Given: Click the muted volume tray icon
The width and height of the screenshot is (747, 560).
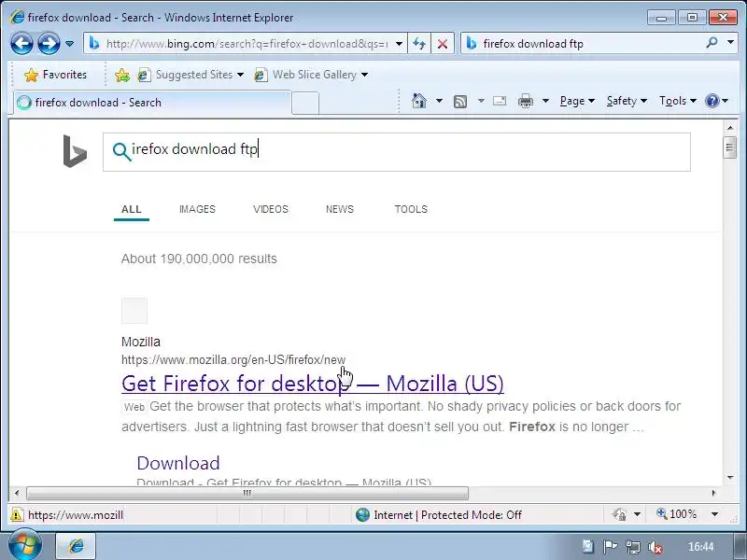Looking at the screenshot, I should [655, 547].
